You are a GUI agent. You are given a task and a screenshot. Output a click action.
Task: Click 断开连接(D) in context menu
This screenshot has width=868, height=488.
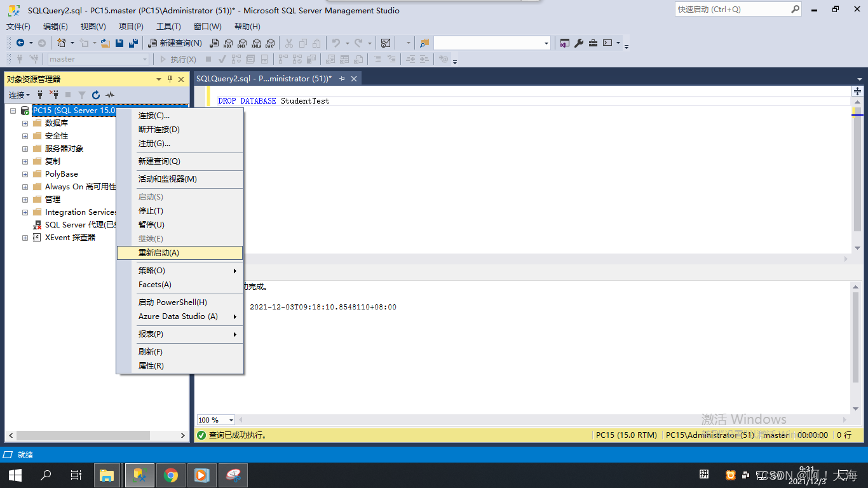(180, 130)
